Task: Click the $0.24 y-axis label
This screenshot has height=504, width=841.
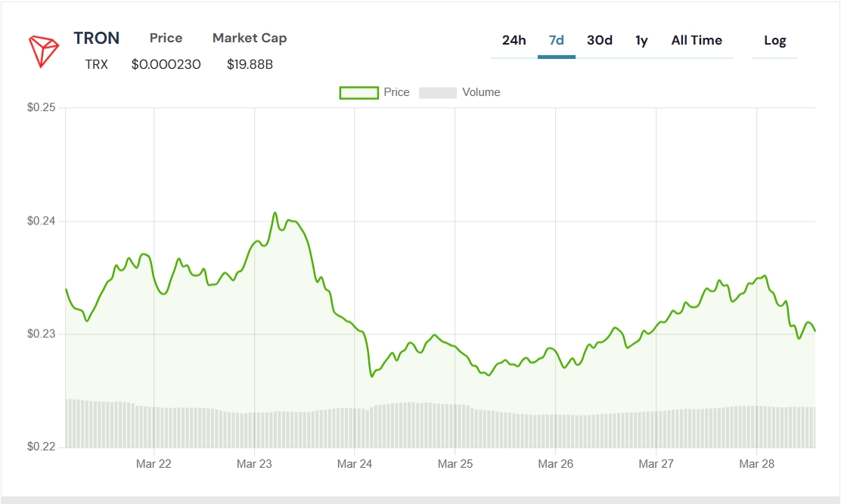Action: point(42,221)
